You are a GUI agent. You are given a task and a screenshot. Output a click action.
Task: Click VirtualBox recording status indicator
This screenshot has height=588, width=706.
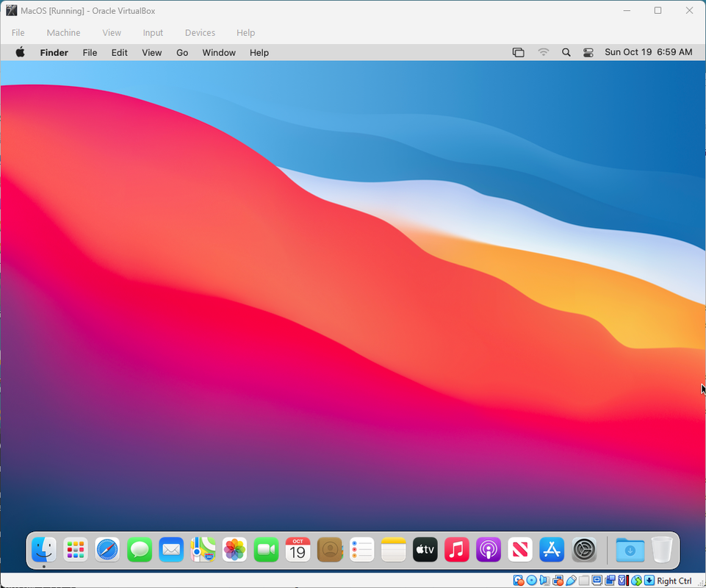pos(610,581)
